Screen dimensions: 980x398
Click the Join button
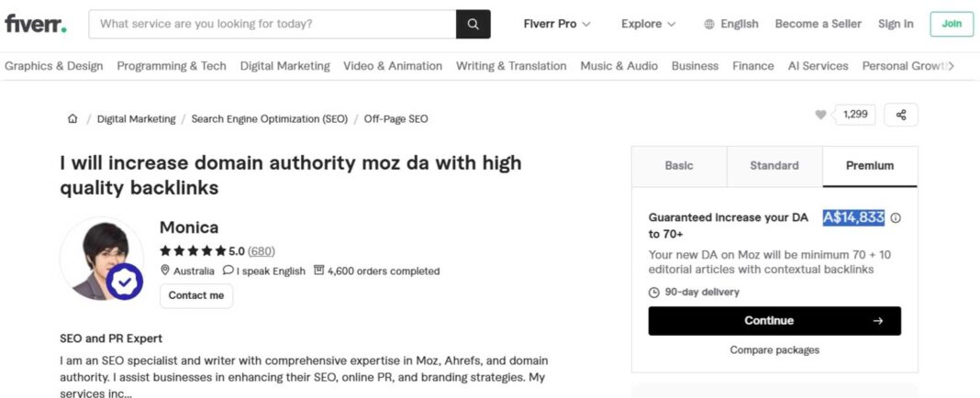click(952, 24)
